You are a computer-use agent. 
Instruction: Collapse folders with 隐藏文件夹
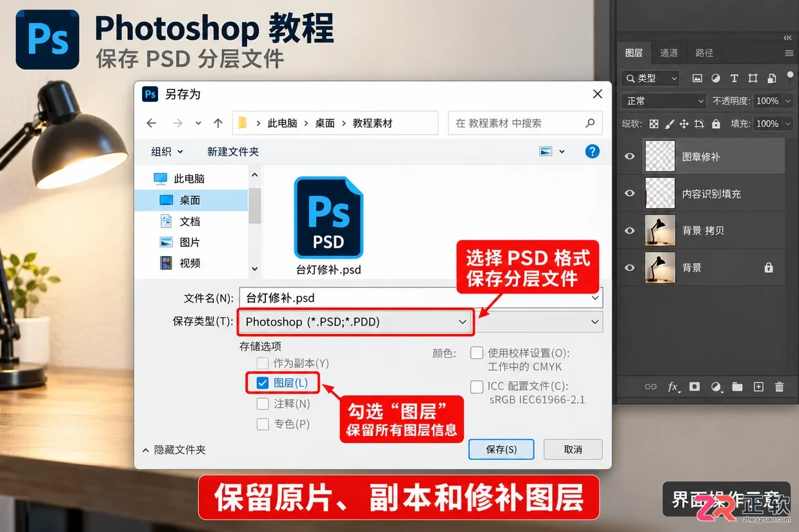click(174, 449)
